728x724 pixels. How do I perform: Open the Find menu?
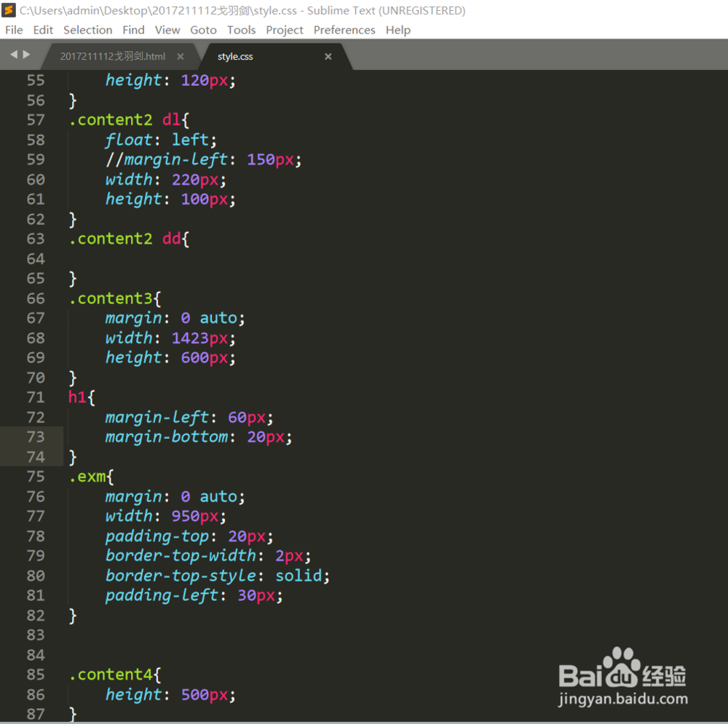coord(134,30)
